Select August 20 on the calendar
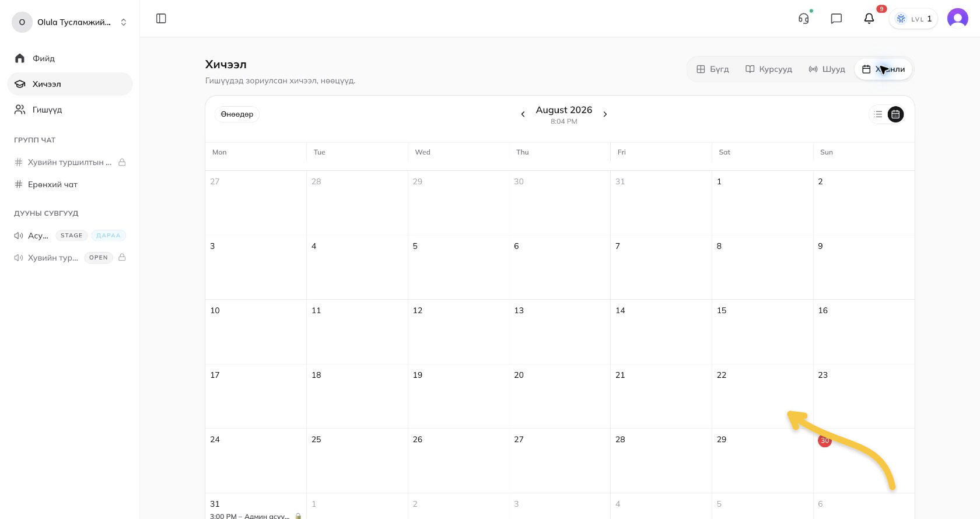The height and width of the screenshot is (519, 980). click(560, 397)
